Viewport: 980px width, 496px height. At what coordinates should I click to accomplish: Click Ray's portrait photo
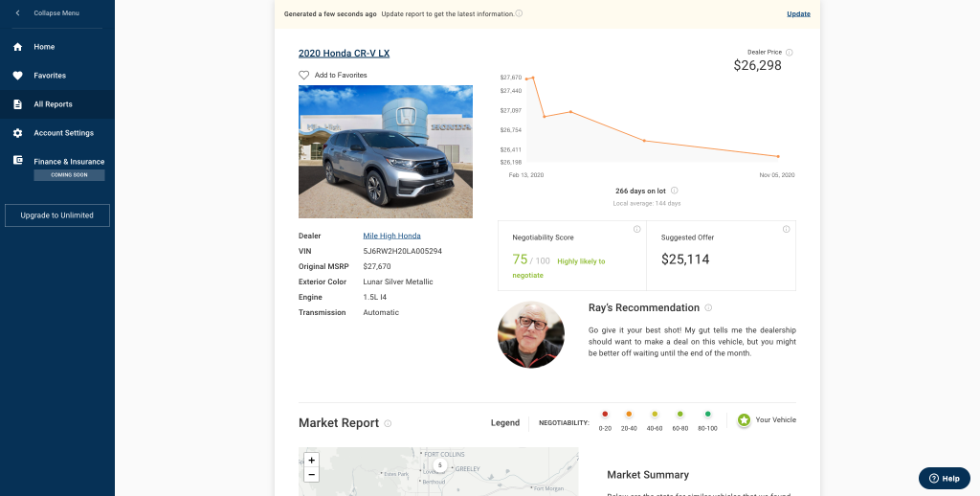coord(530,334)
